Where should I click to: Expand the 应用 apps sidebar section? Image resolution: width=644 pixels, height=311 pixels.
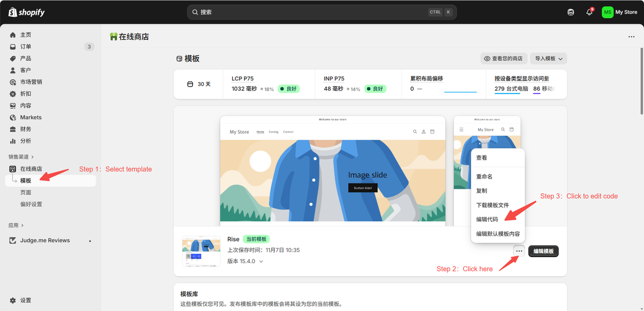[x=16, y=225]
